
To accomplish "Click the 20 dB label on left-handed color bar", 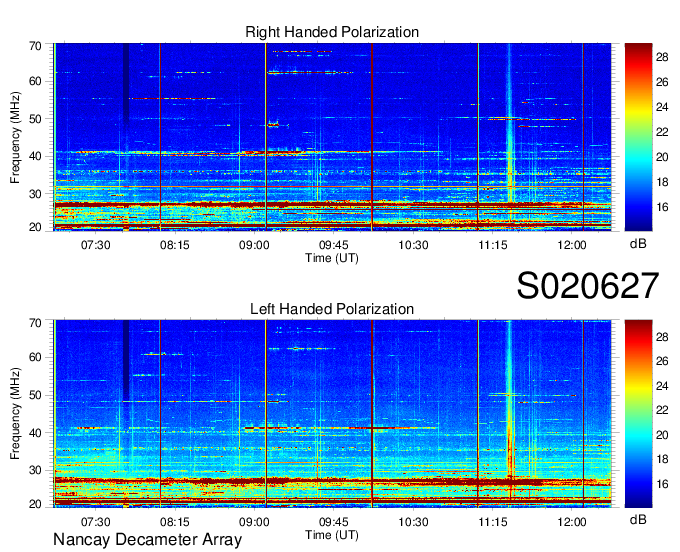I will (x=662, y=434).
